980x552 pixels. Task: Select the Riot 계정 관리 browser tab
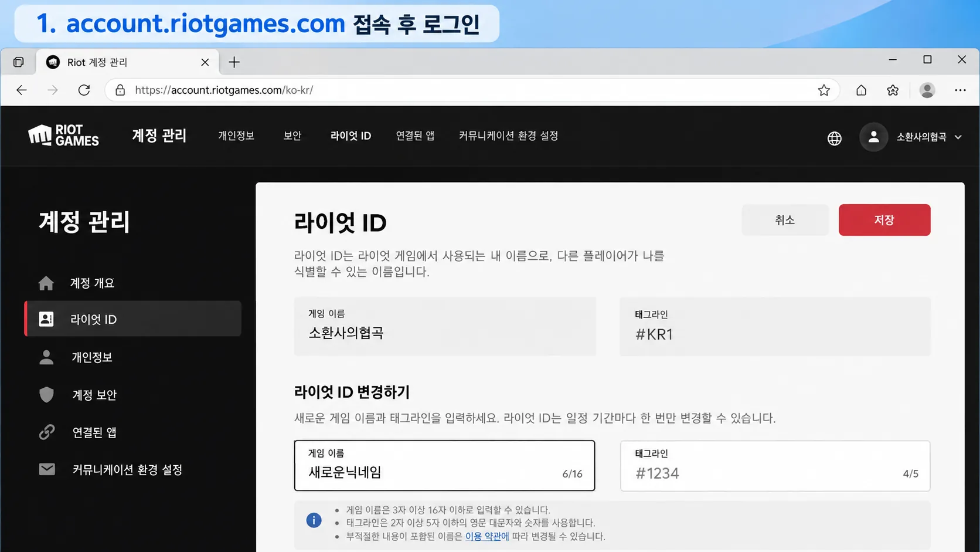point(127,62)
